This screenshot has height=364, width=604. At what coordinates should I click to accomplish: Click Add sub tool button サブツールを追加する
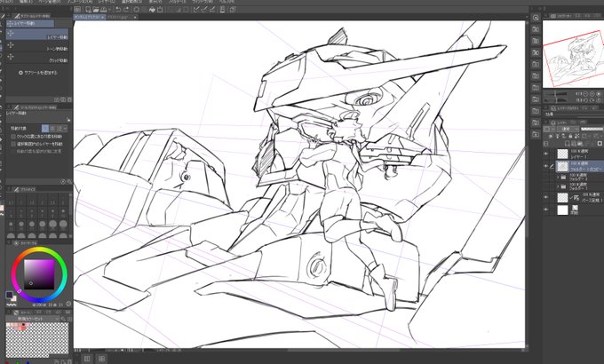click(x=37, y=73)
